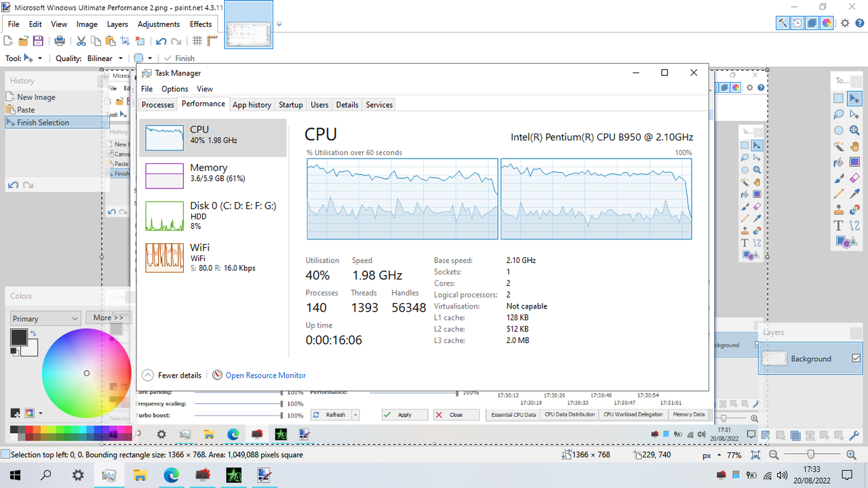
Task: Open the Effects menu
Action: (201, 24)
